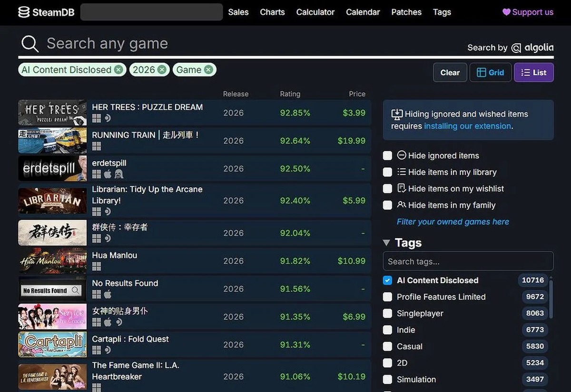
Task: Click the 92.85% rating value
Action: point(295,113)
